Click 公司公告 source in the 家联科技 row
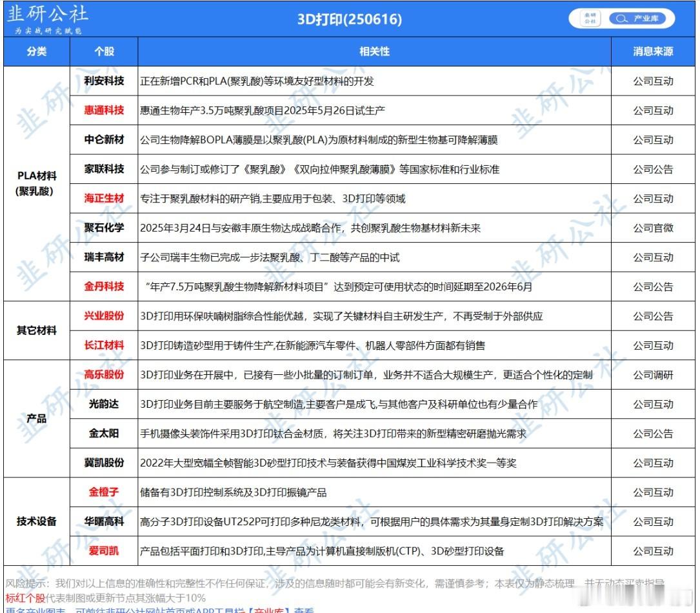Image resolution: width=700 pixels, height=613 pixels. tap(653, 170)
